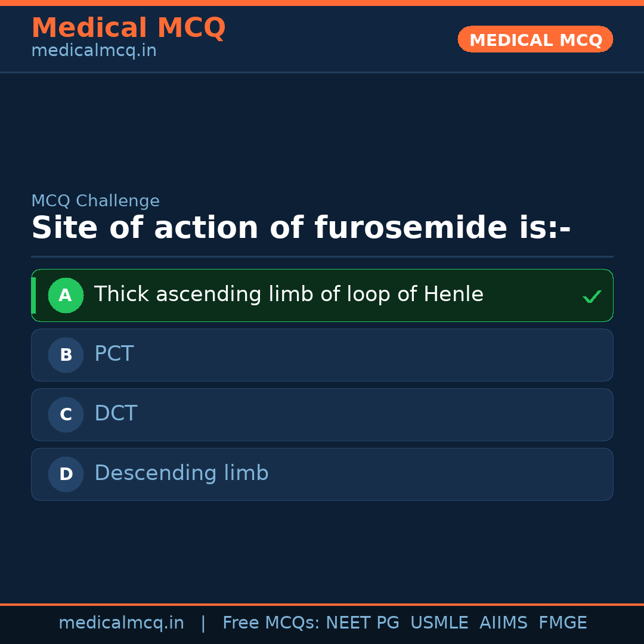
Task: Click the MCQ Challenge label
Action: click(x=95, y=201)
